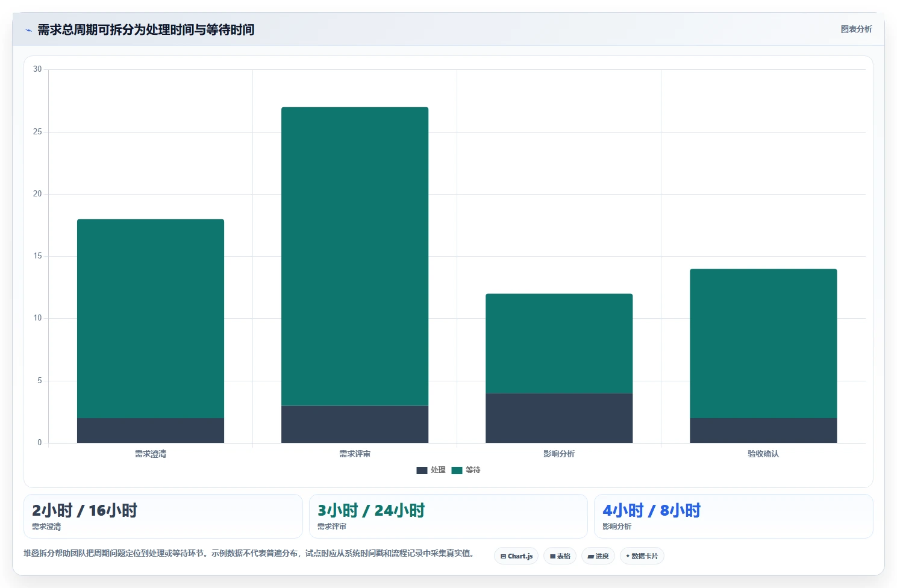Viewport: 897px width, 588px height.
Task: Click the 处理 legend label
Action: (438, 470)
